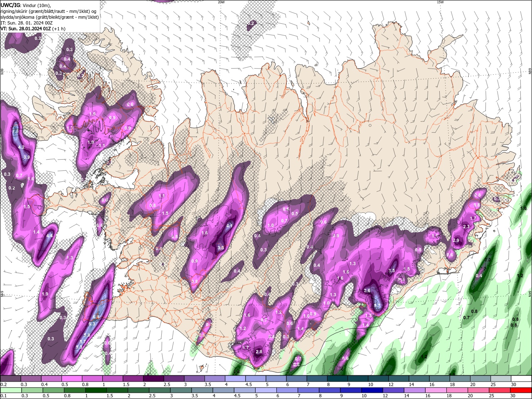Click the bold 'UWC/IG' title text
The image size is (532, 399).
tap(10, 5)
